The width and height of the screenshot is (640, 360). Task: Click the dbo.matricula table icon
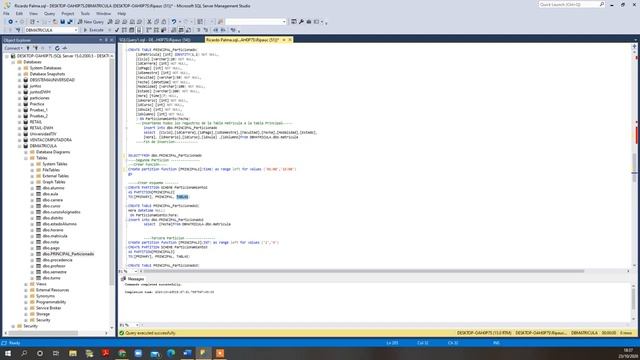click(x=38, y=236)
